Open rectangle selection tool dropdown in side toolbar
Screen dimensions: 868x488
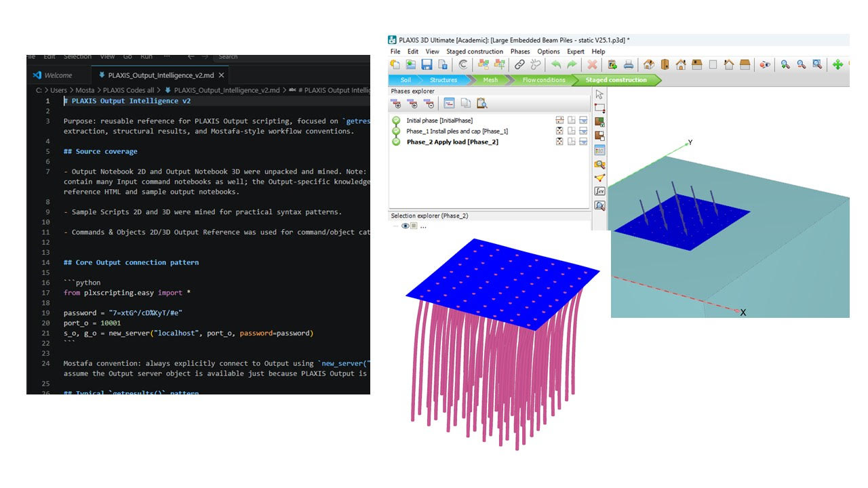coord(599,108)
